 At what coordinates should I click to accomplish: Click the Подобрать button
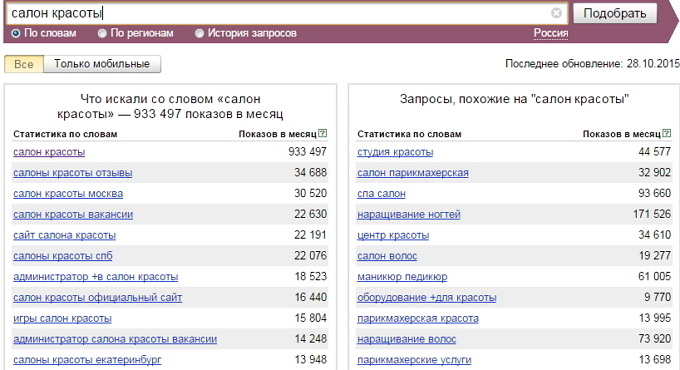tap(615, 13)
